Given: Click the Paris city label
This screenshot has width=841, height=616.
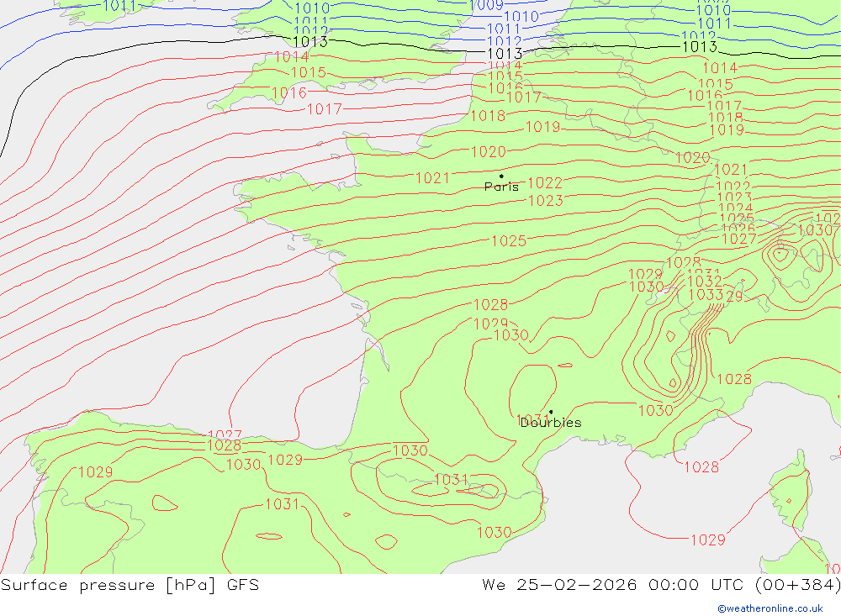Looking at the screenshot, I should [501, 187].
